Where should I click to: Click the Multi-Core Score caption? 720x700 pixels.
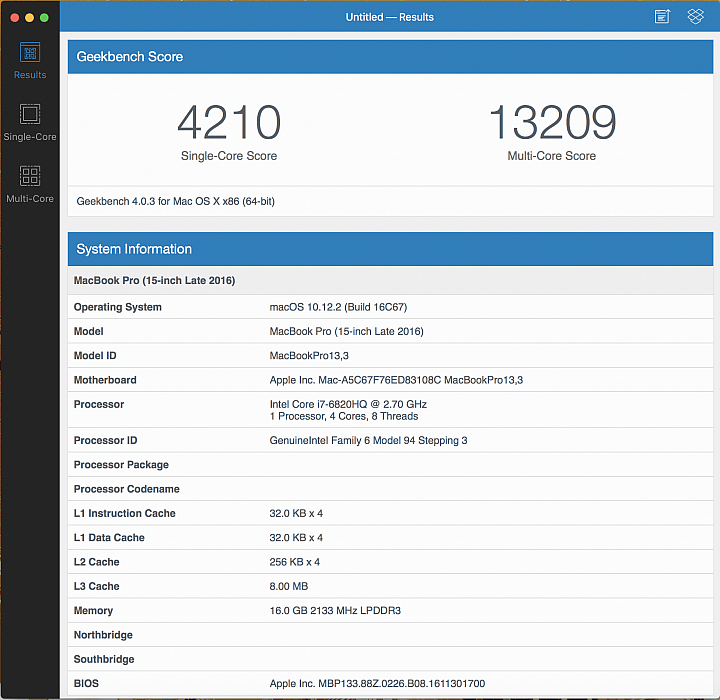[x=551, y=156]
